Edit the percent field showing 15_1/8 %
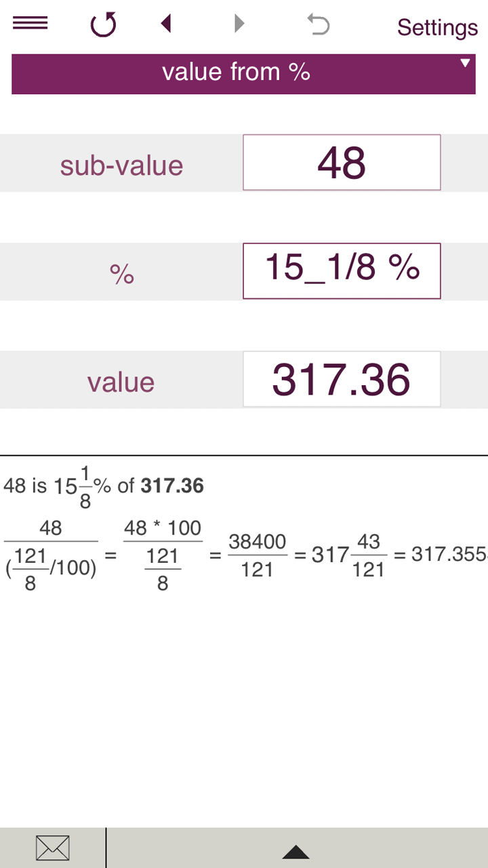 (342, 271)
